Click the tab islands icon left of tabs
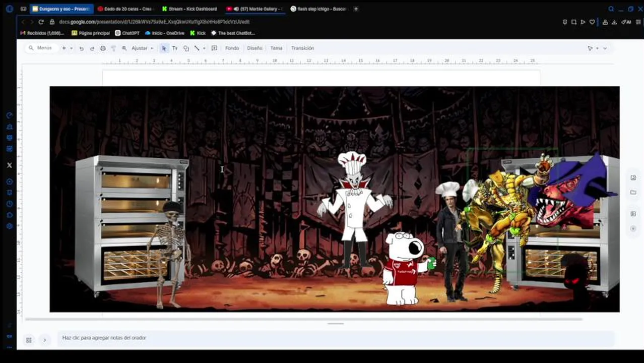Image resolution: width=644 pixels, height=363 pixels. coord(24,9)
